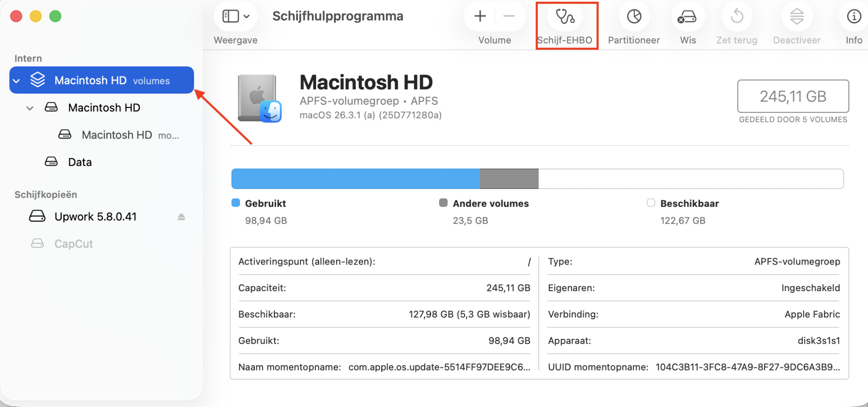868x407 pixels.
Task: Click the Deactiveer unmount icon
Action: click(x=797, y=17)
